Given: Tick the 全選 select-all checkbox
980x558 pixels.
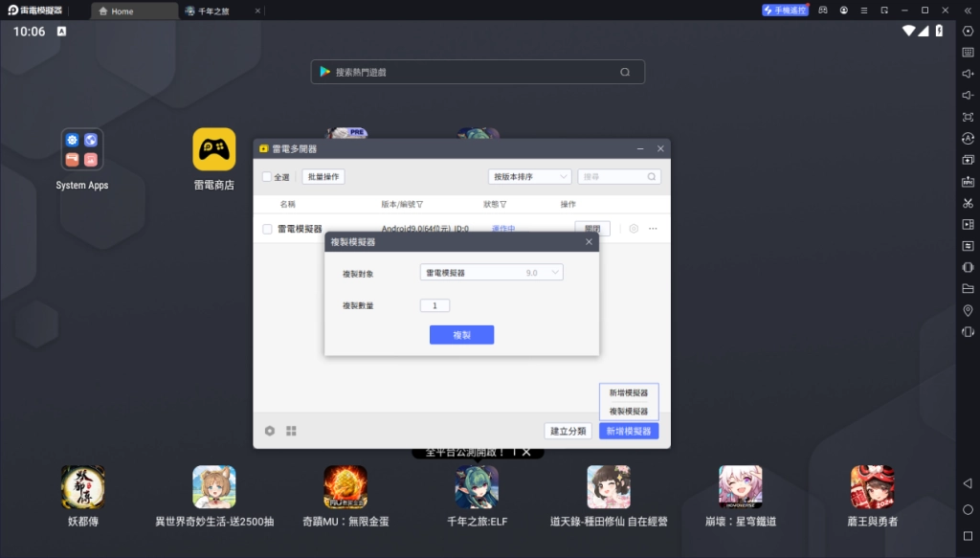Looking at the screenshot, I should pos(267,177).
